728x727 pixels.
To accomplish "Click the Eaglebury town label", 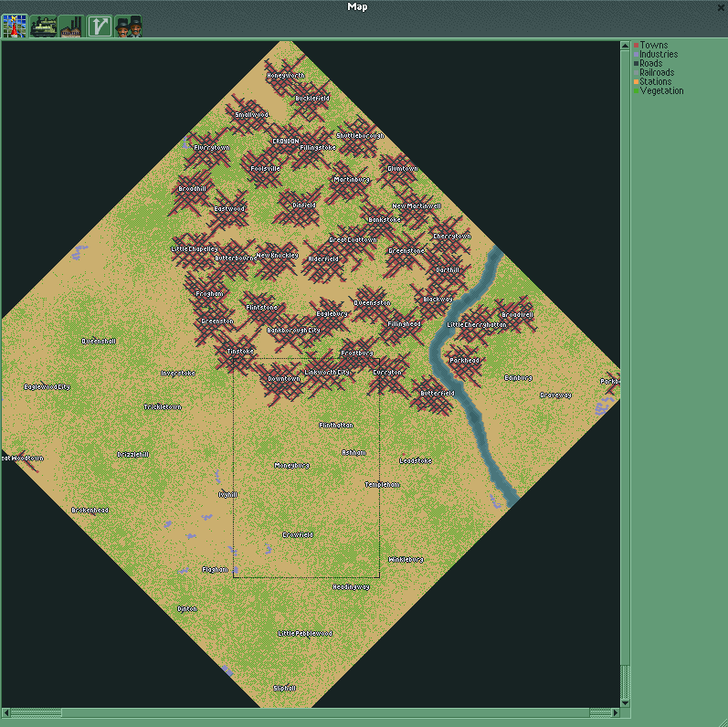I will (x=332, y=314).
